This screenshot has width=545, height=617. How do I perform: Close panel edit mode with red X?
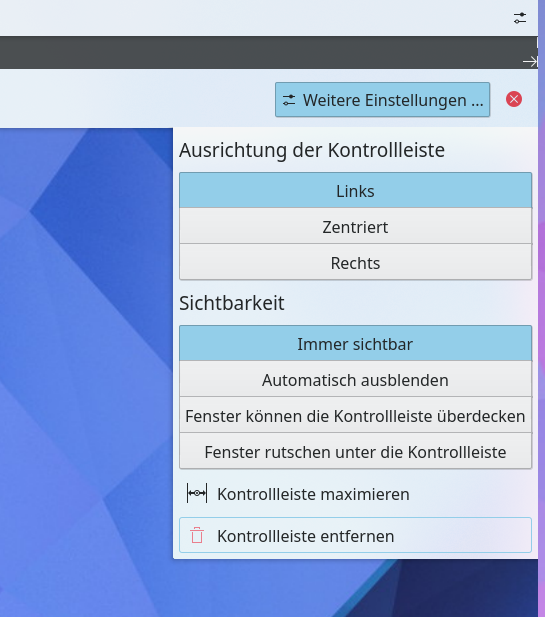click(514, 99)
